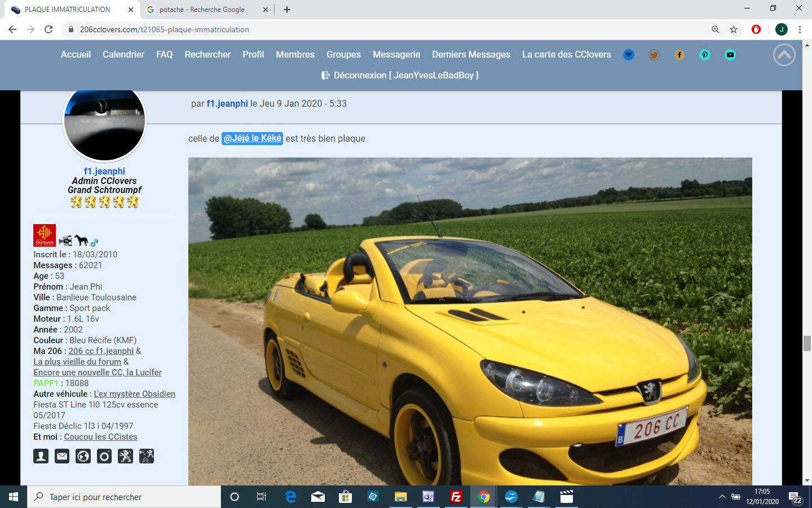Switch to the potache - Recherche Google tab
Screen dimensions: 812x508
pos(202,10)
